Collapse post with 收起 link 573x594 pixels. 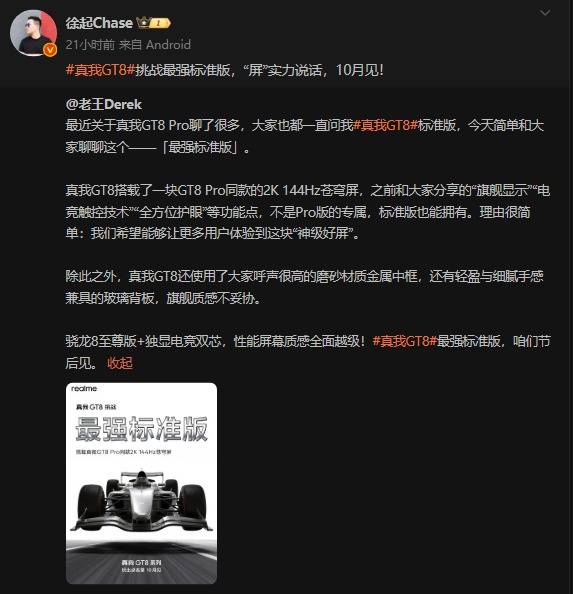point(120,363)
